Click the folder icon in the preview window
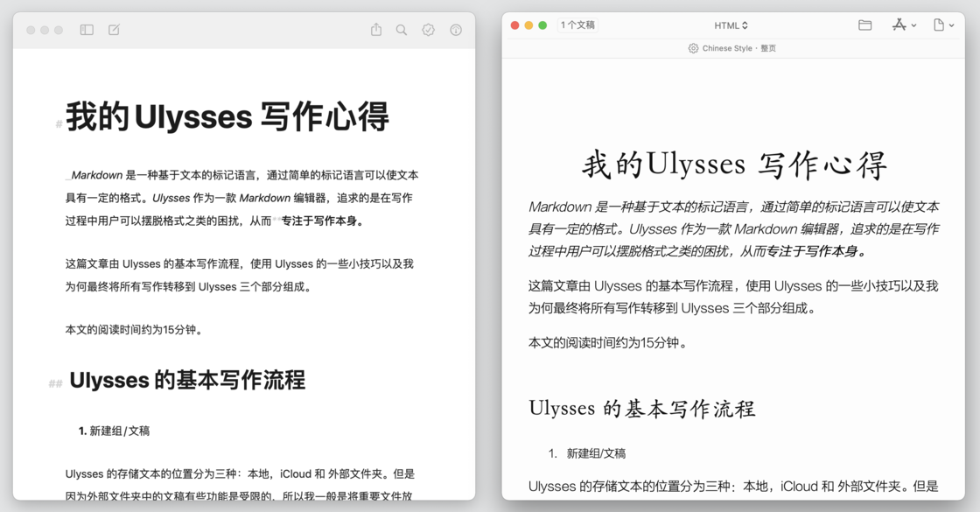This screenshot has width=980, height=512. (x=865, y=25)
